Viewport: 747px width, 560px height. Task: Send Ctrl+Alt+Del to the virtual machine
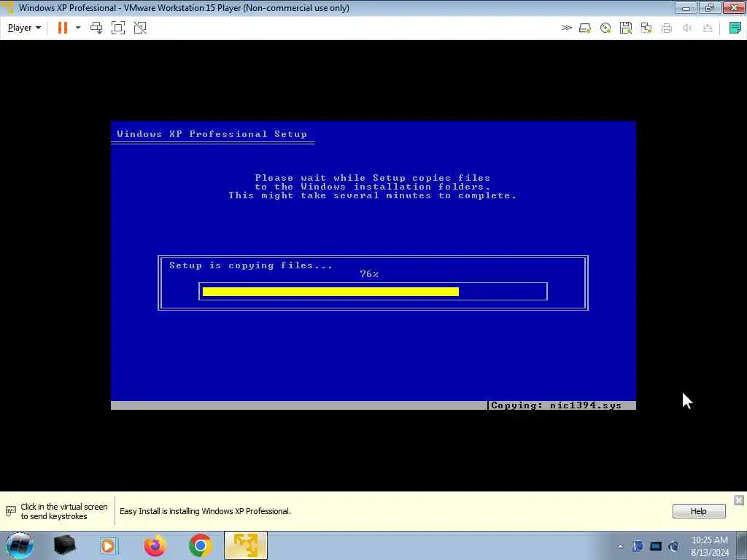96,28
